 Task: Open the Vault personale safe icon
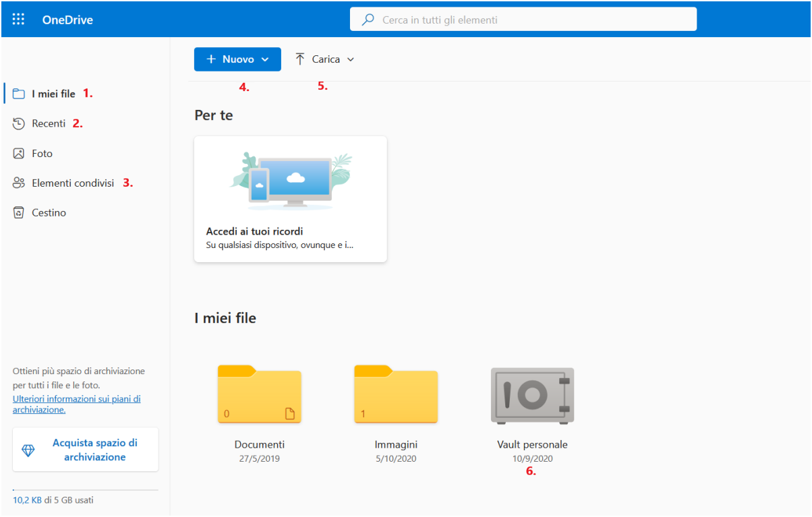tap(532, 396)
